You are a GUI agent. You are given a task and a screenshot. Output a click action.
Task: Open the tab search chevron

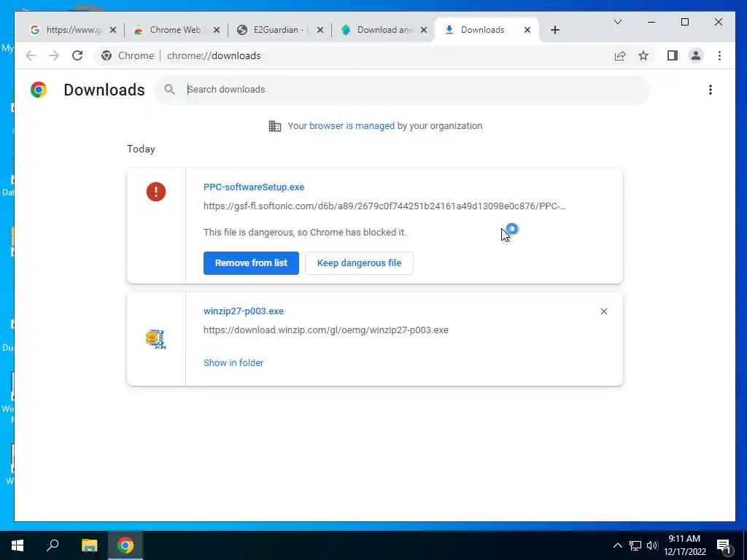(617, 22)
